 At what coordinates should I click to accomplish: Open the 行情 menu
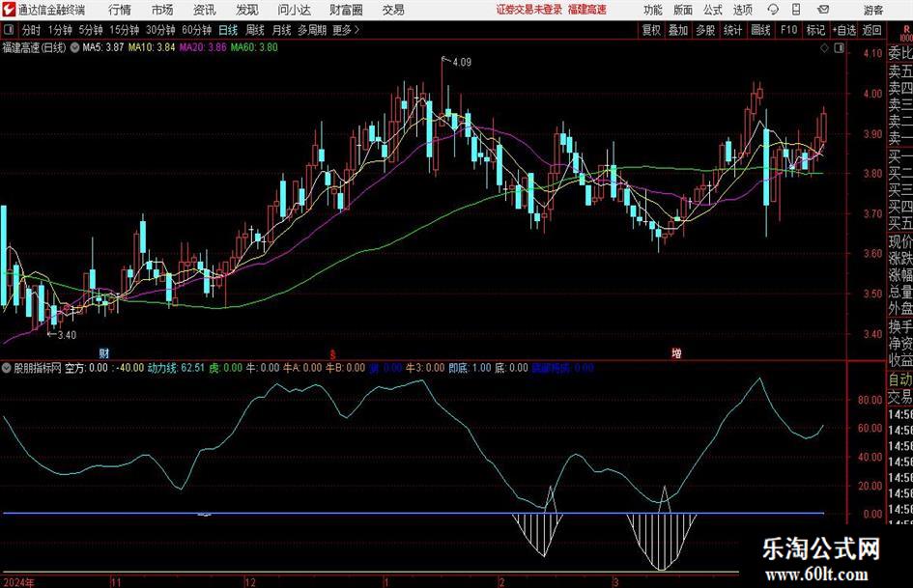click(x=120, y=10)
